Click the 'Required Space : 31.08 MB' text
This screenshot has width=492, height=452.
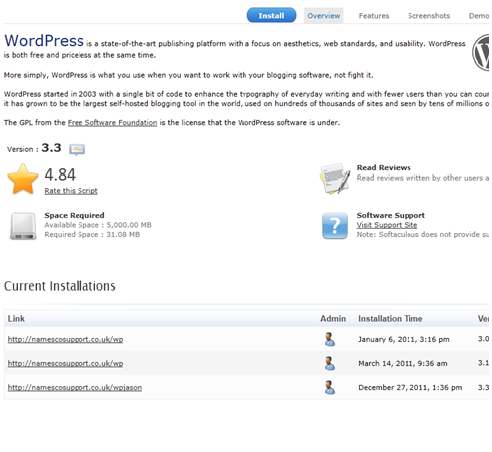(x=92, y=235)
